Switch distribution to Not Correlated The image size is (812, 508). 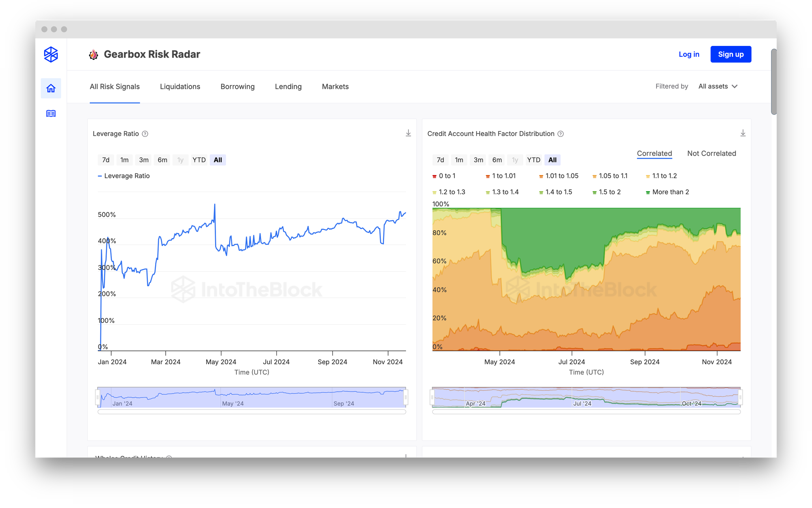tap(711, 153)
